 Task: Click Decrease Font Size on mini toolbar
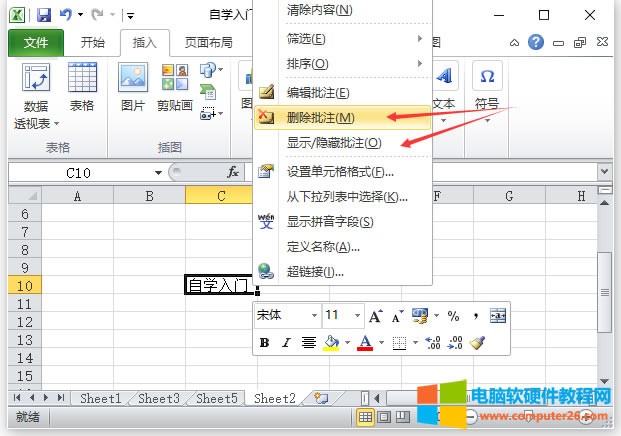pos(397,316)
